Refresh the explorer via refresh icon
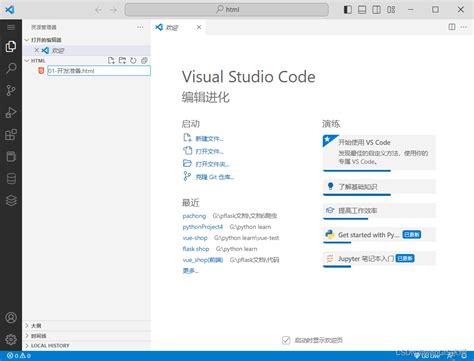The image size is (474, 361). [x=133, y=60]
